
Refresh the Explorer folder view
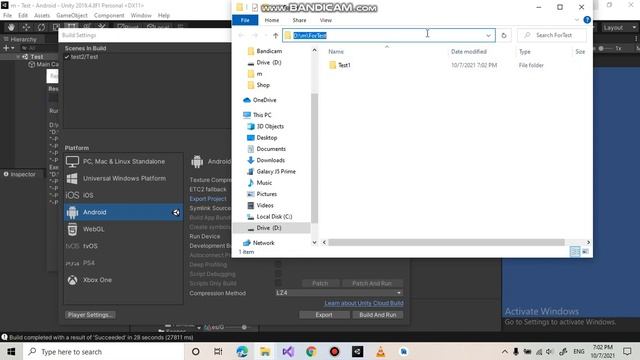click(x=504, y=36)
